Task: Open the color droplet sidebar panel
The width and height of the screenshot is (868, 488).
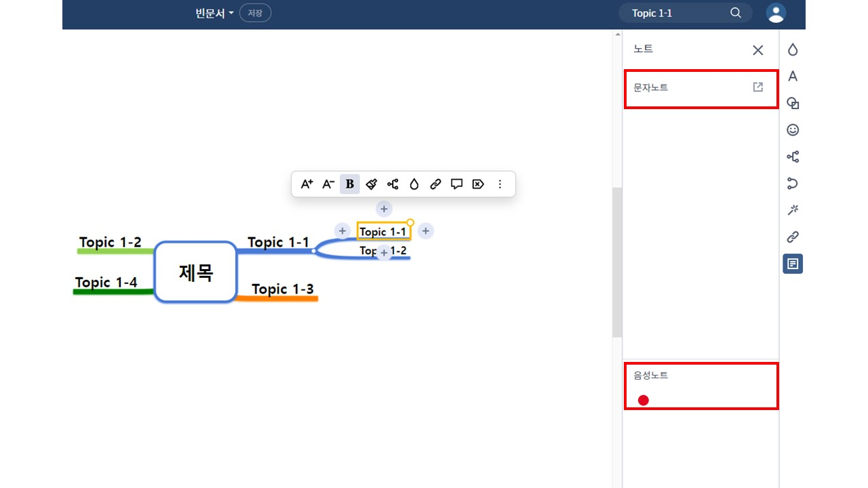Action: [793, 49]
